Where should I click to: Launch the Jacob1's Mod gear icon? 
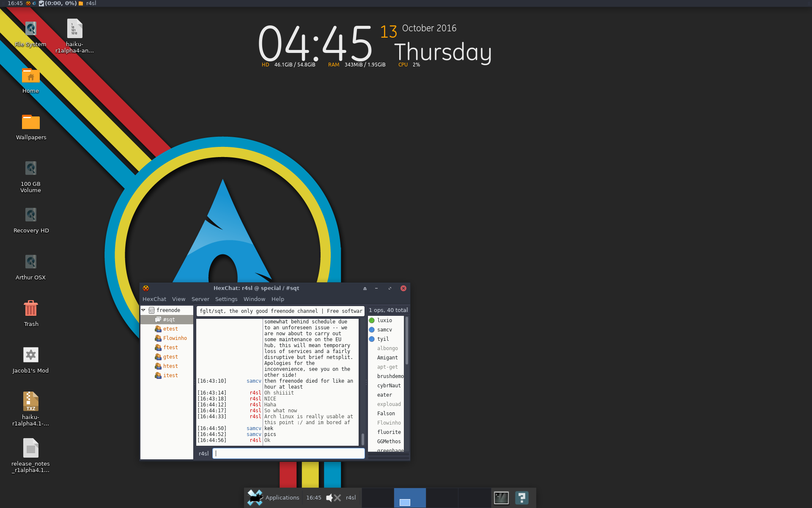click(30, 355)
